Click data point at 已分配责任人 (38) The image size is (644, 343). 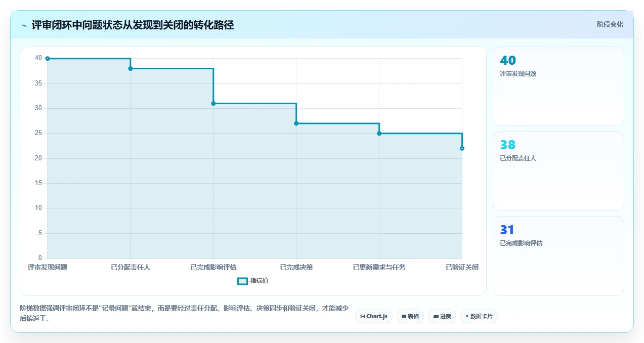point(131,68)
